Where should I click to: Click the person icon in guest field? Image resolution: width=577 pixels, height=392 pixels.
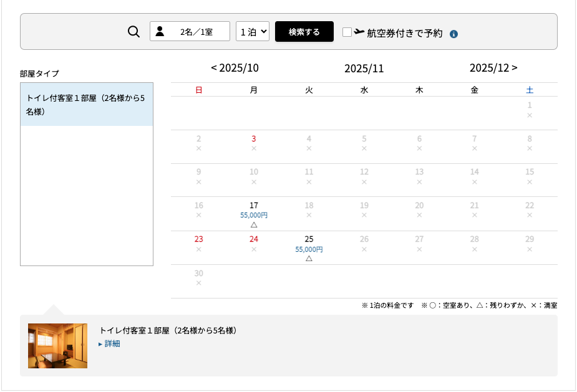click(160, 32)
